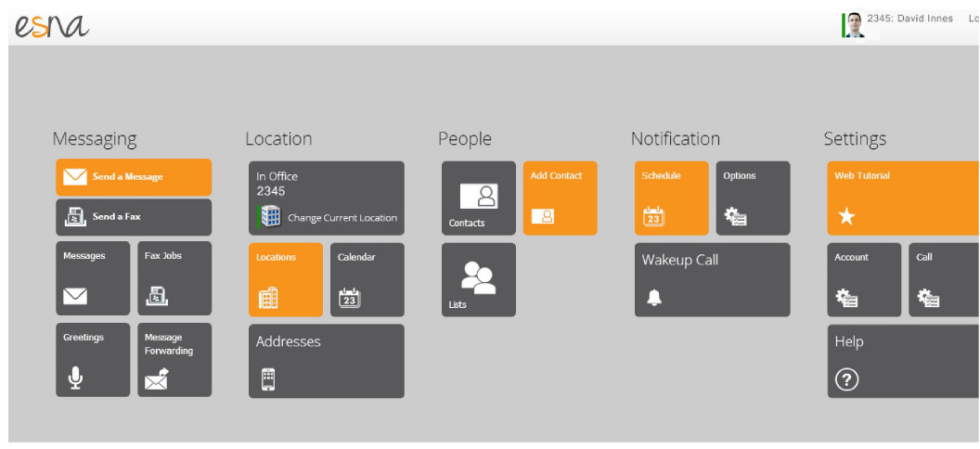The width and height of the screenshot is (980, 449).
Task: Click the Send a Fax tile
Action: 134,217
